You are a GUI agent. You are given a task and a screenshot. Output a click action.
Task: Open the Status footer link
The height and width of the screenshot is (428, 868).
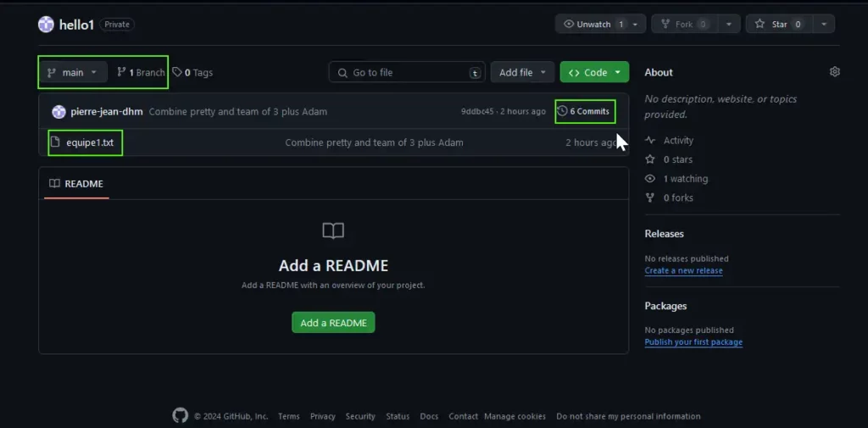pos(398,416)
